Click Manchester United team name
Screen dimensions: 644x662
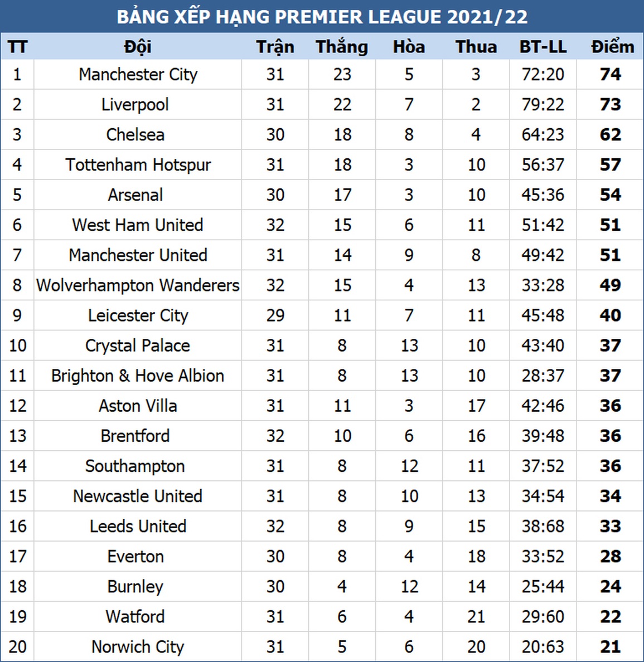click(x=138, y=255)
